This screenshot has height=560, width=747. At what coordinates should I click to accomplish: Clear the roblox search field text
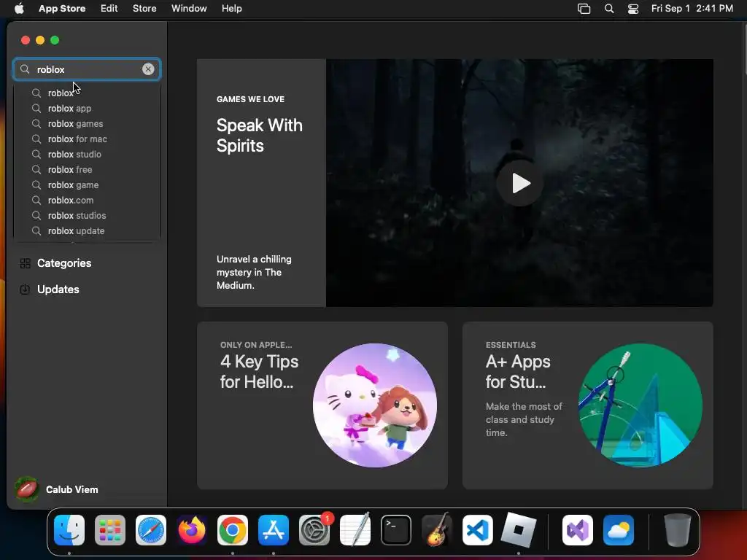pyautogui.click(x=148, y=69)
